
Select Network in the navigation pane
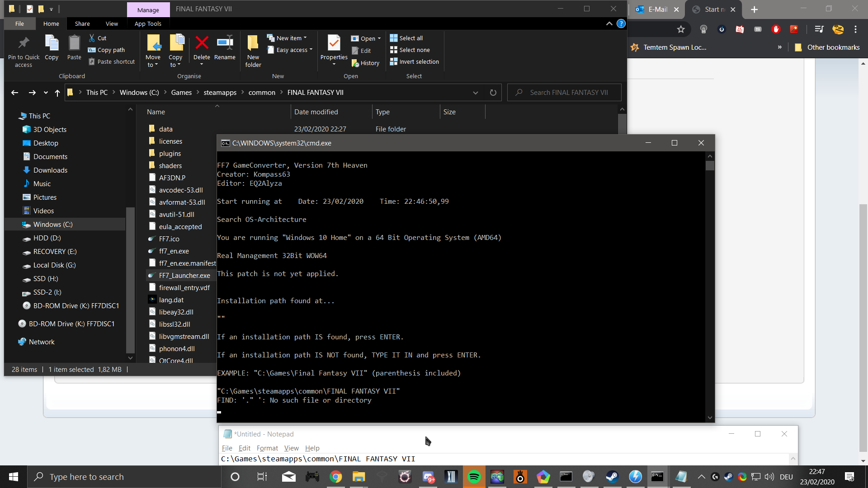42,342
